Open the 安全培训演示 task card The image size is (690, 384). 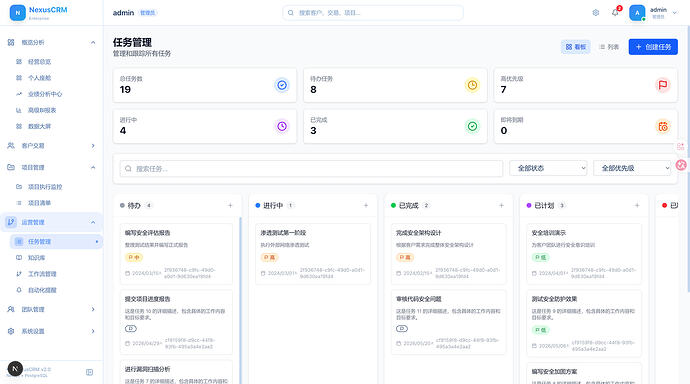coord(584,254)
